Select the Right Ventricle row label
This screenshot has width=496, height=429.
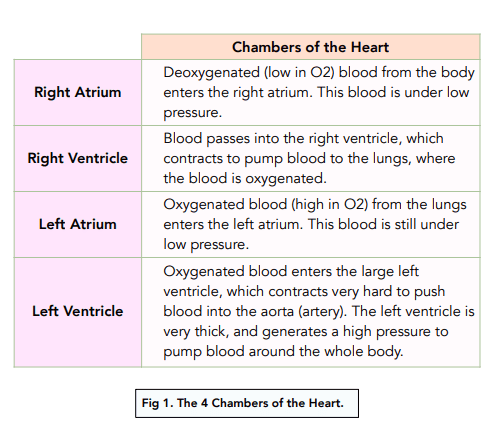click(78, 158)
